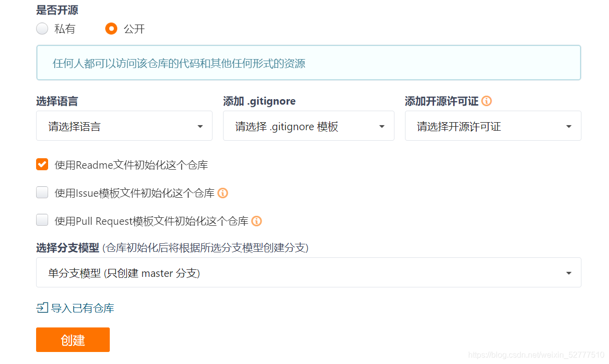Click the 添加 .gitignore label
Screen dimensions: 609x364
[259, 101]
